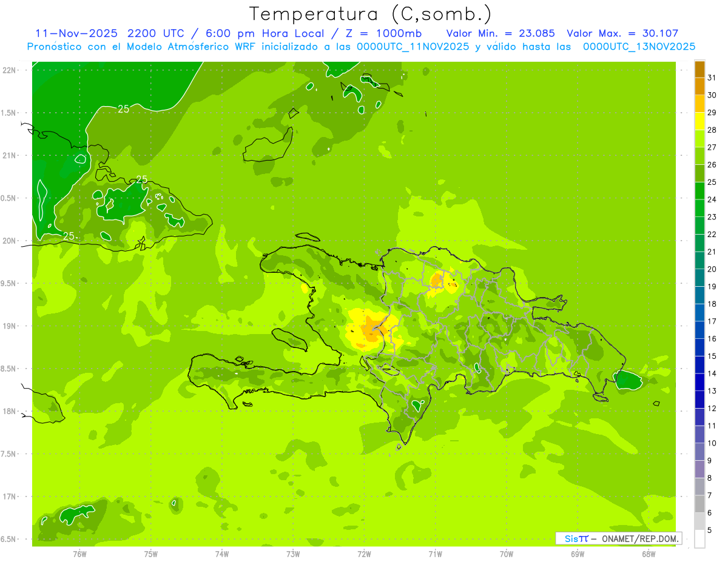Click the '5' color scale label

pos(710,530)
